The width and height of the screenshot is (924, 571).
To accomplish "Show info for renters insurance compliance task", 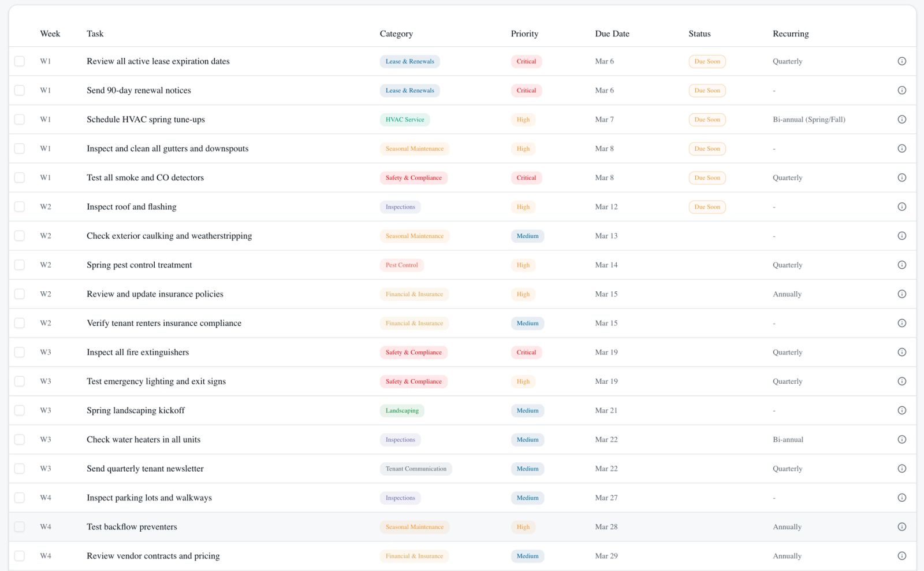I will [901, 323].
